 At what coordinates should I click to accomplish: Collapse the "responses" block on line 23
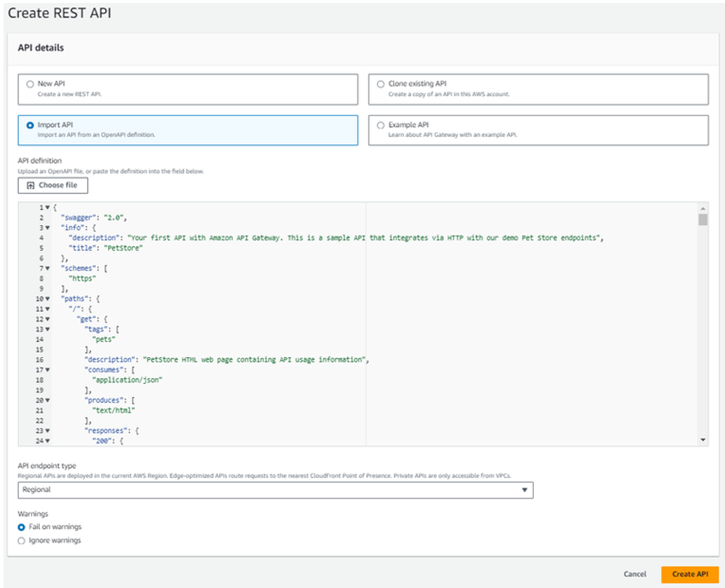point(47,431)
